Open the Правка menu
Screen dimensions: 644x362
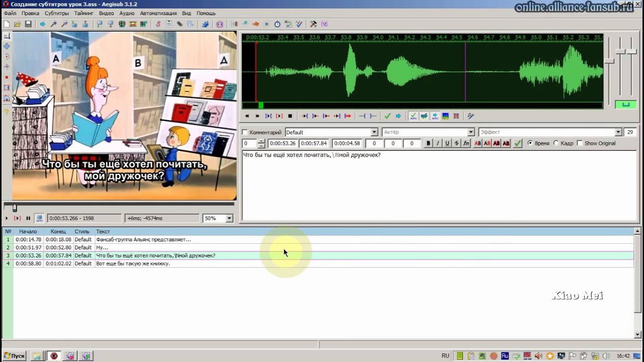(30, 13)
